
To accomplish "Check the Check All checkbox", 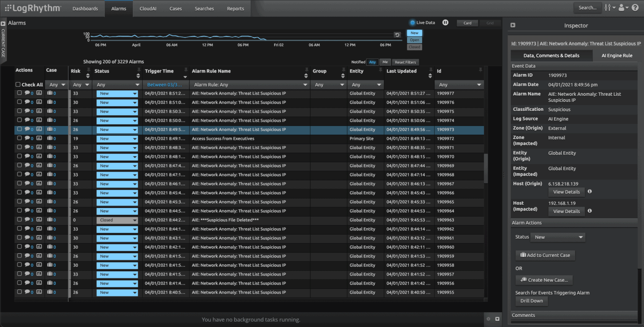I will click(x=18, y=84).
